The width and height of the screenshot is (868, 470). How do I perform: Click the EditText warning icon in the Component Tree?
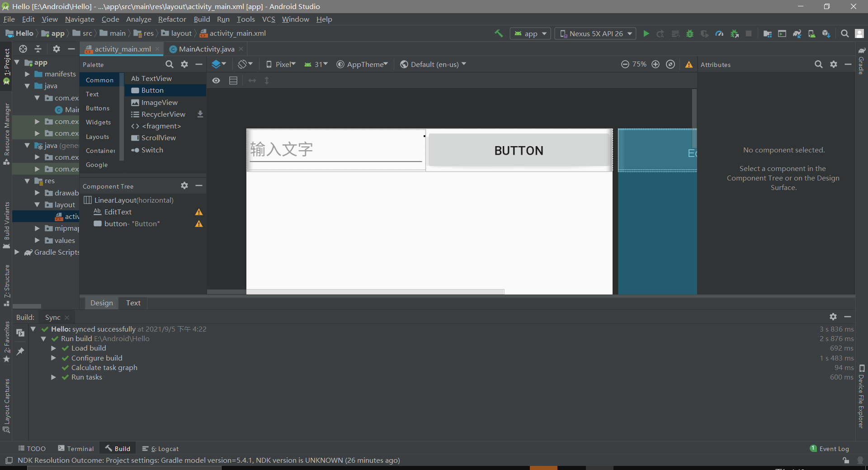pyautogui.click(x=199, y=212)
